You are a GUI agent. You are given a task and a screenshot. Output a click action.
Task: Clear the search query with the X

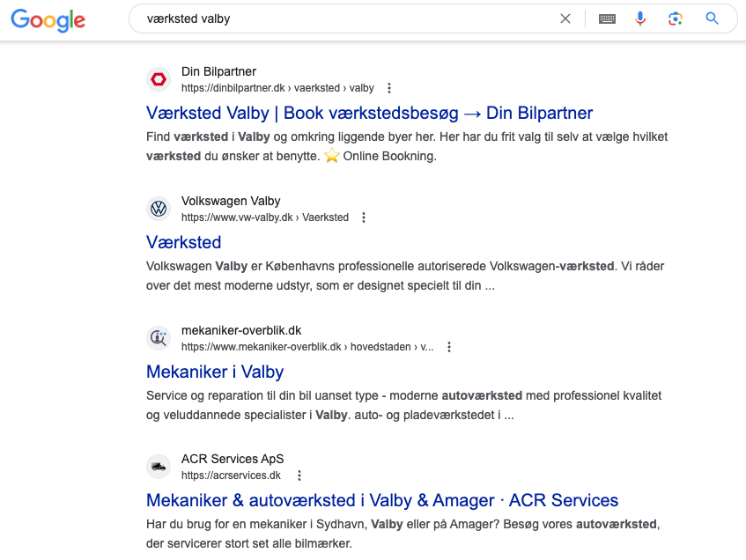pos(565,18)
